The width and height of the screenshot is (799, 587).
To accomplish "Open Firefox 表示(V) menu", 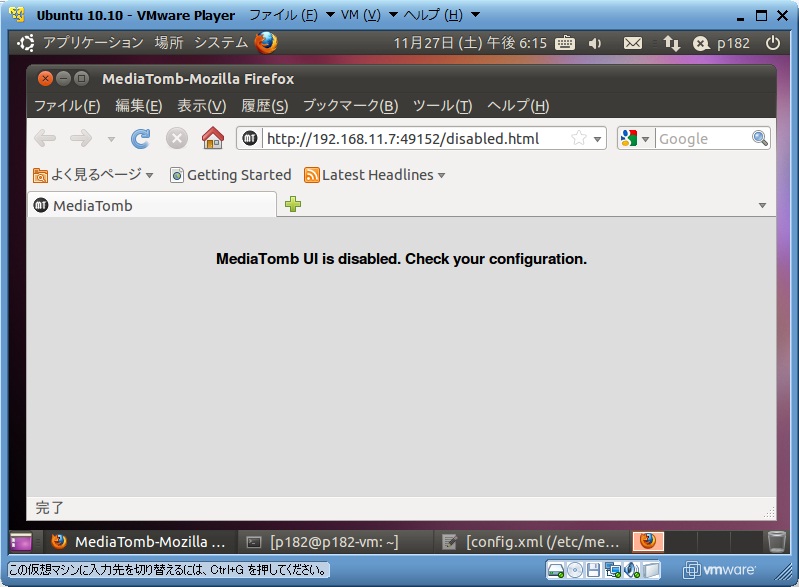I will (201, 105).
